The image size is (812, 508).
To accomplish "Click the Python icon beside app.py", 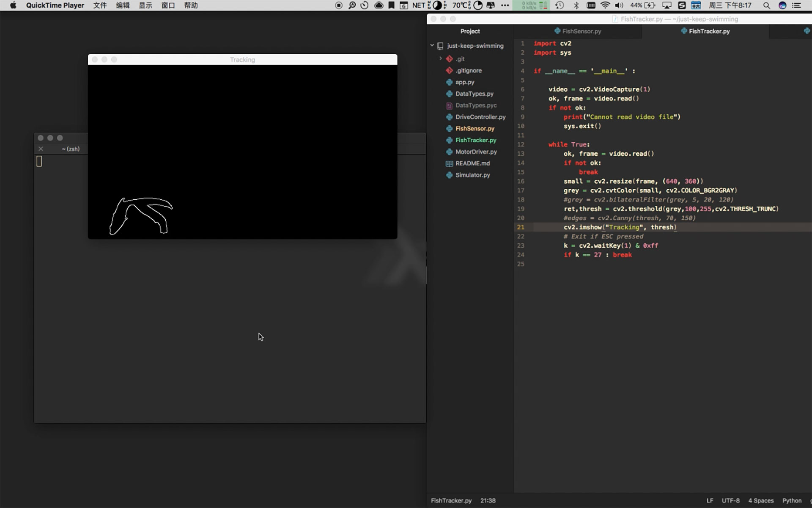I will click(449, 82).
